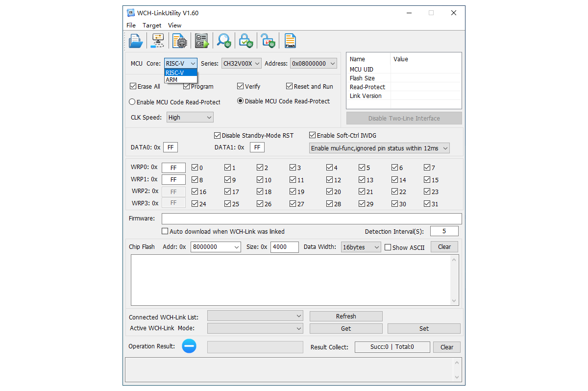Click the Firmware path input field
Viewport: 588px width, 391px height.
pos(312,219)
